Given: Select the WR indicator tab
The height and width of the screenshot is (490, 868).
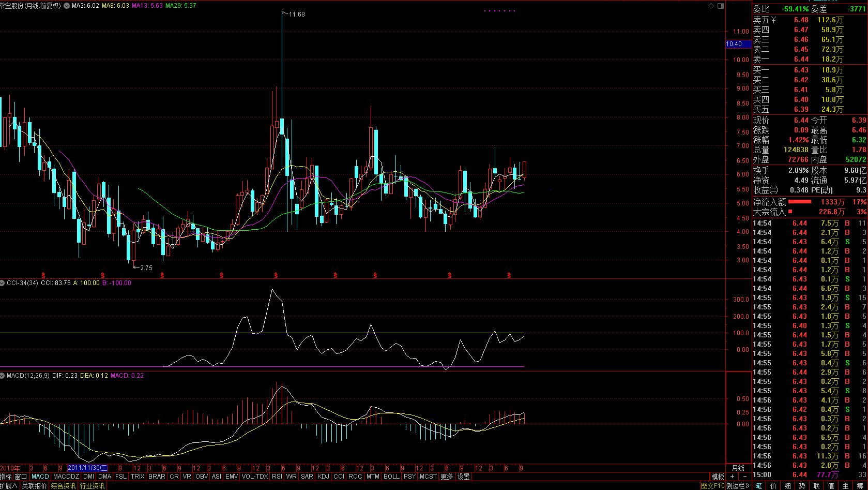Looking at the screenshot, I should pos(292,477).
